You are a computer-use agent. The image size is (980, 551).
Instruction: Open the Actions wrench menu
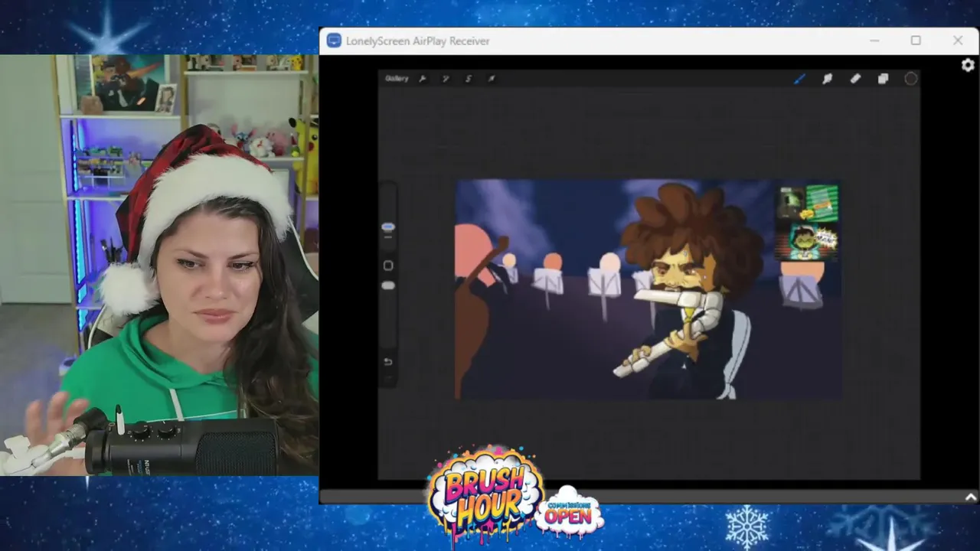423,78
